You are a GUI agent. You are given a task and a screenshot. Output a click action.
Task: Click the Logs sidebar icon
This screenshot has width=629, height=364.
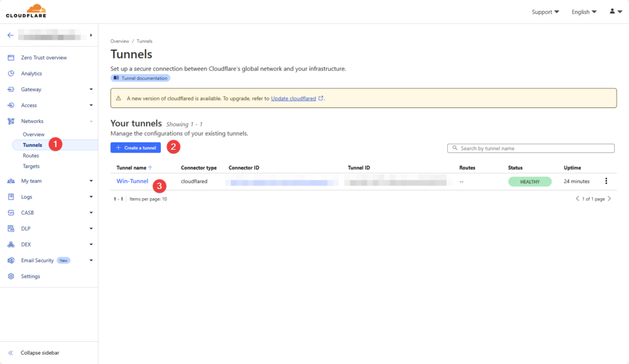pos(11,197)
